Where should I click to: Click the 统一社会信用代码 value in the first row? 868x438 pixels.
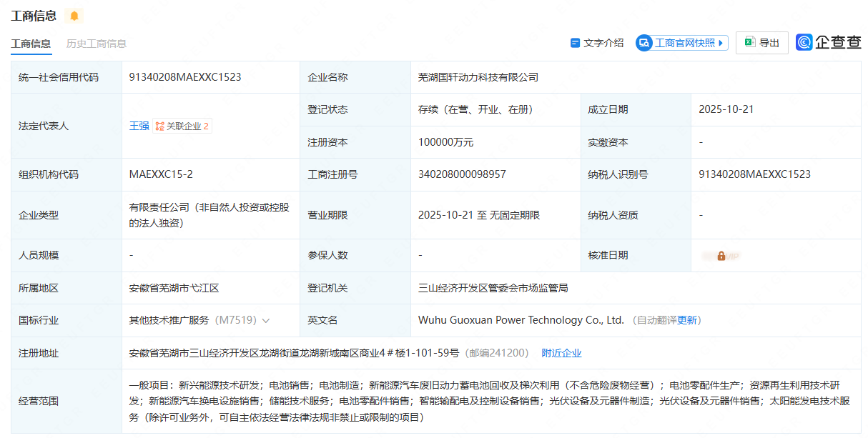click(x=185, y=77)
